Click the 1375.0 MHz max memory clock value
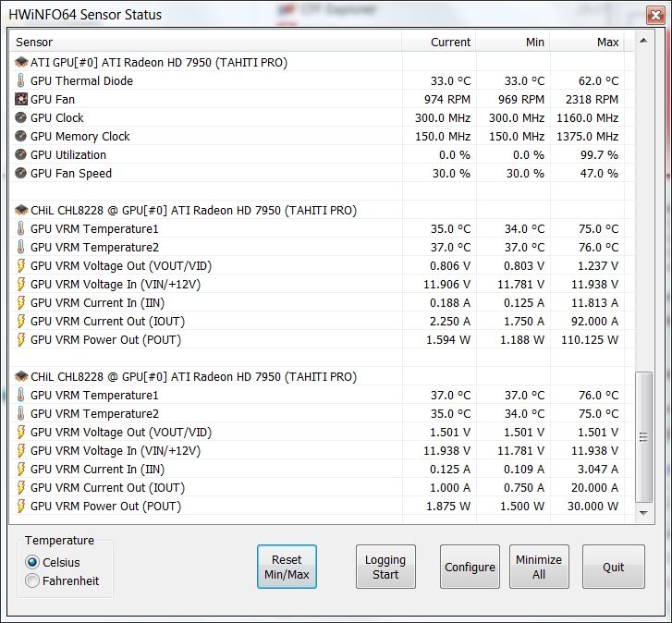The width and height of the screenshot is (672, 623). coord(587,136)
